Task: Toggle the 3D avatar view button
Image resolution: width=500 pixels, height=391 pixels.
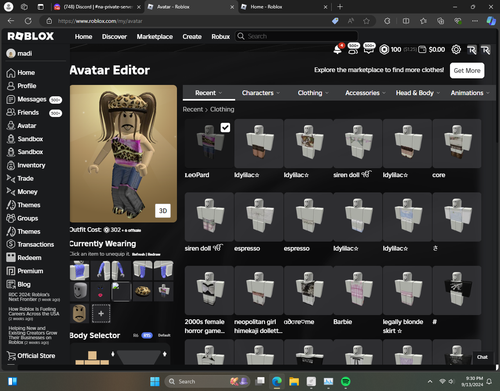Action: pyautogui.click(x=163, y=211)
